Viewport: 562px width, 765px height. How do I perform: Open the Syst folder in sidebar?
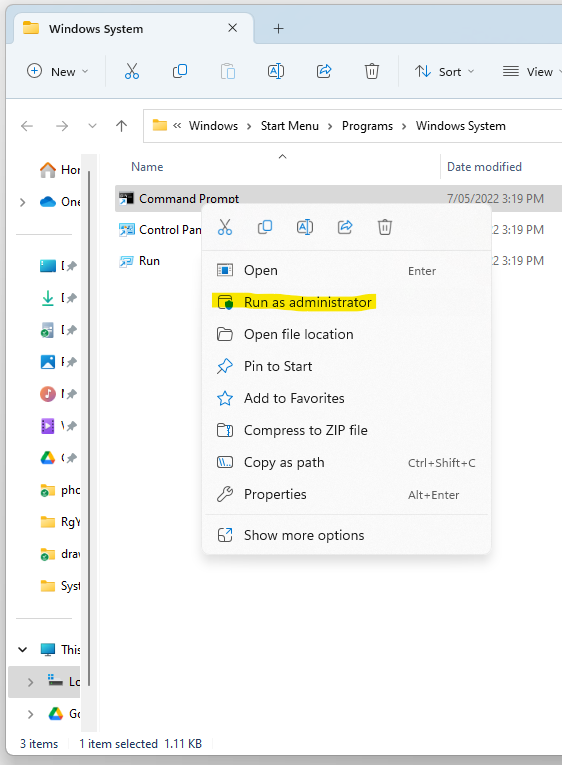pyautogui.click(x=60, y=586)
